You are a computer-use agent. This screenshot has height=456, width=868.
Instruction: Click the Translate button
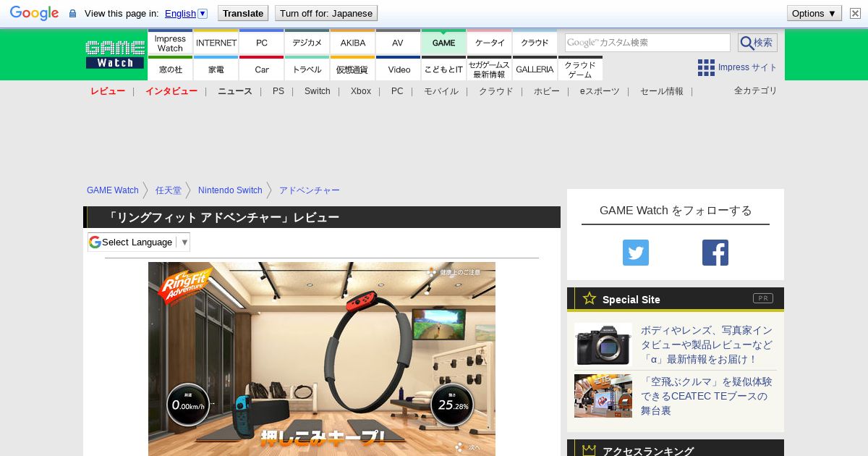pos(242,13)
